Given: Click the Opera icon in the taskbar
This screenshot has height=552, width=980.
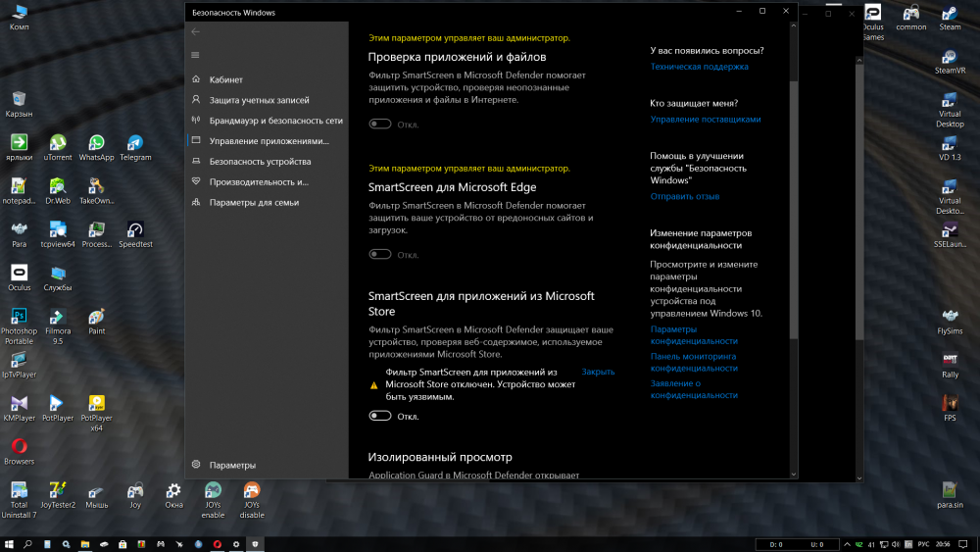Looking at the screenshot, I should tap(217, 544).
